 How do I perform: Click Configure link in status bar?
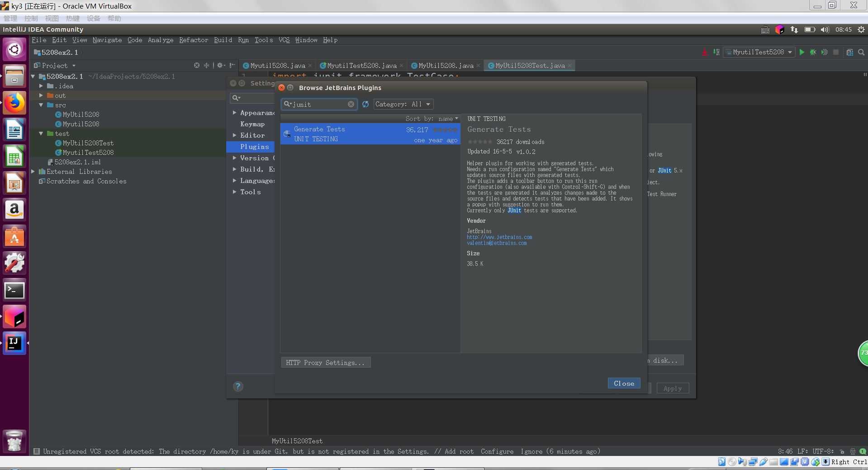[497, 451]
